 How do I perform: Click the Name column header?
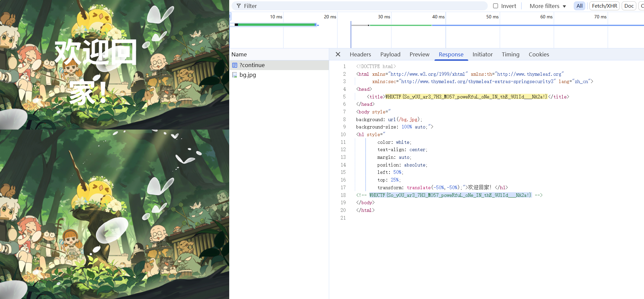[239, 54]
